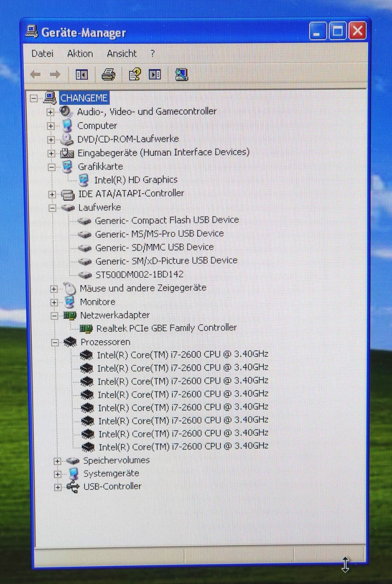This screenshot has height=584, width=392.
Task: Open the Datei menu
Action: [x=42, y=54]
